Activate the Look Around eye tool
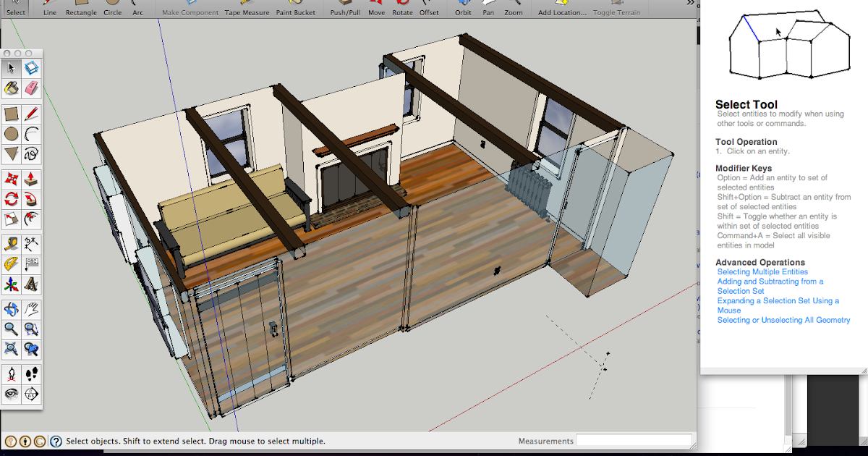868x456 pixels. (11, 394)
